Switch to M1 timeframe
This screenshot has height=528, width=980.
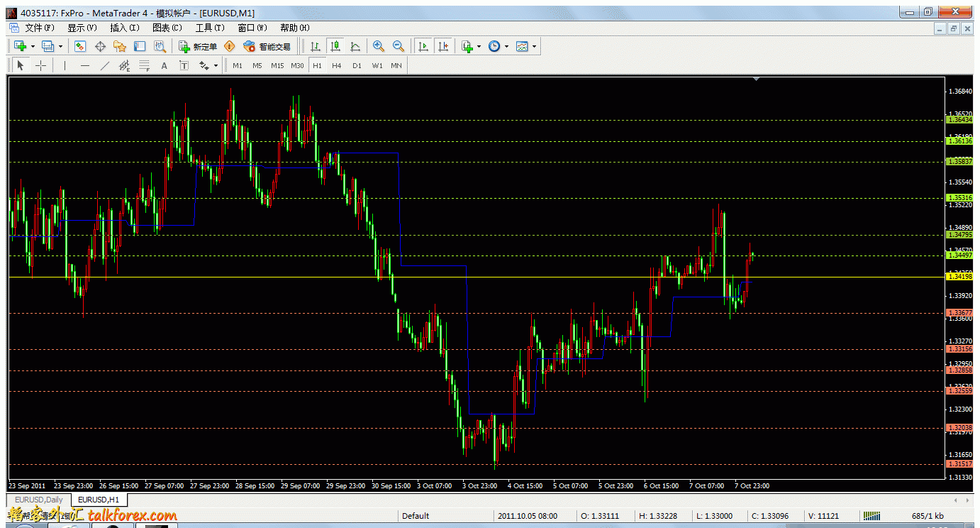pos(238,65)
